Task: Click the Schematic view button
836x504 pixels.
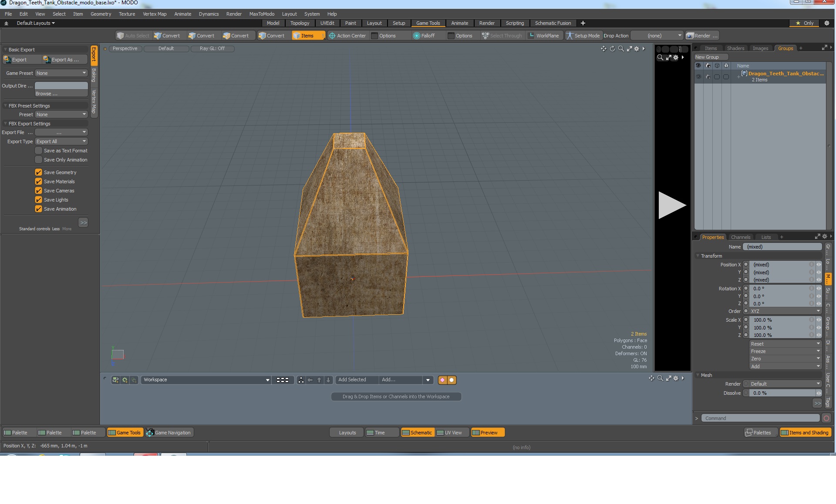Action: (417, 433)
